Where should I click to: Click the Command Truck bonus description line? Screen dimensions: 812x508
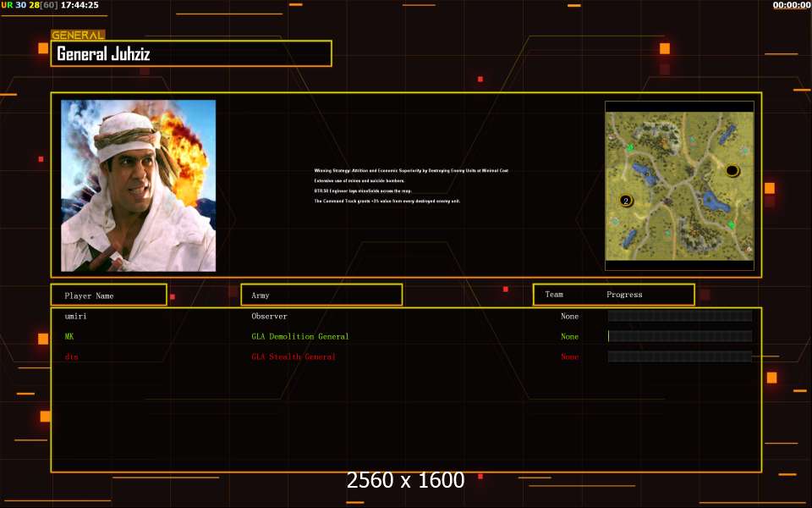387,202
